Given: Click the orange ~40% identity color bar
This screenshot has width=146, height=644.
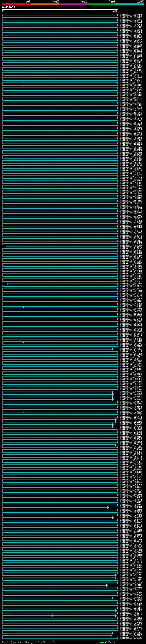Looking at the screenshot, I should click(x=44, y=4).
